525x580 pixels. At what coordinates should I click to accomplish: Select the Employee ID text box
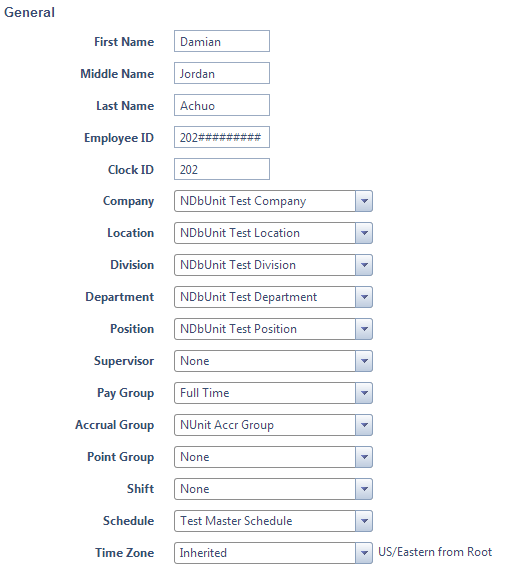222,137
